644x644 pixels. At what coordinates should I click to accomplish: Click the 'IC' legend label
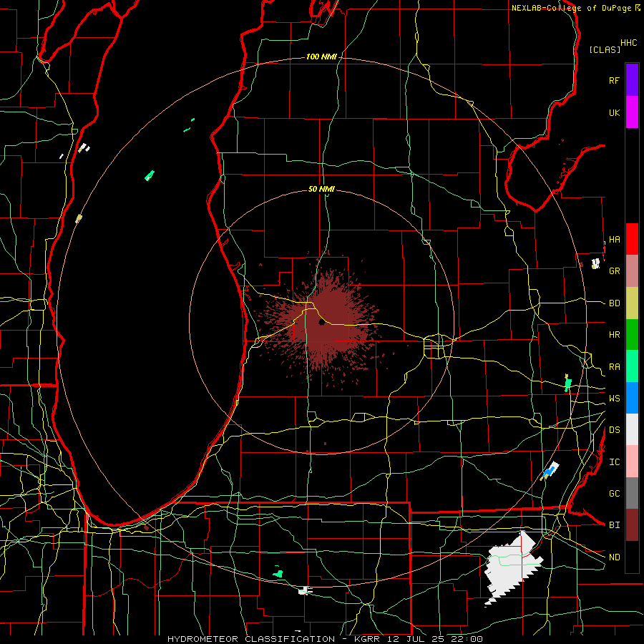(x=615, y=462)
